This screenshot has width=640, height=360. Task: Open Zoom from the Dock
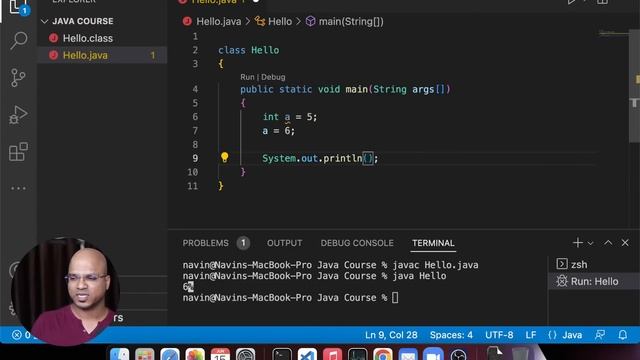point(433,354)
